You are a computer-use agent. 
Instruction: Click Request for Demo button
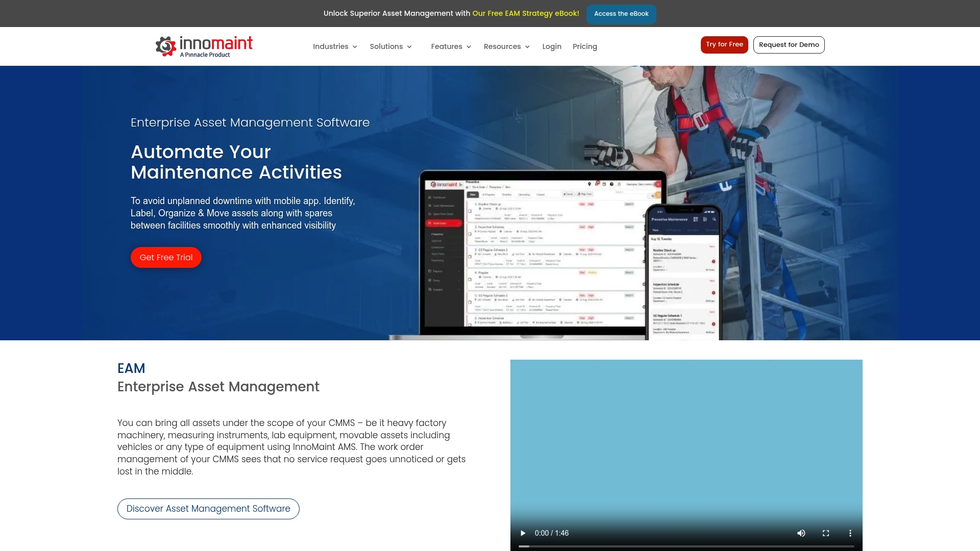pyautogui.click(x=789, y=45)
